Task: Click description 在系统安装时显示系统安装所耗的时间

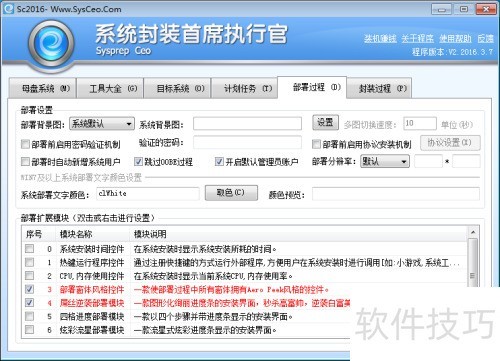Action: 205,249
